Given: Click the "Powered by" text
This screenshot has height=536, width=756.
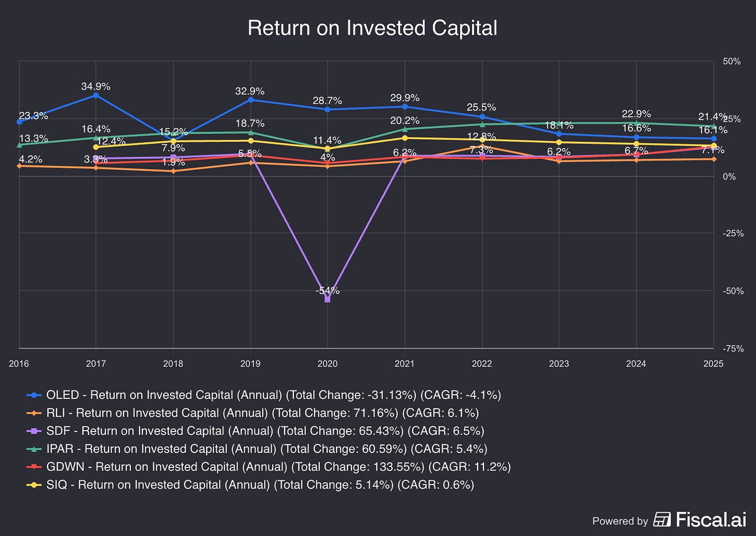Looking at the screenshot, I should point(620,521).
